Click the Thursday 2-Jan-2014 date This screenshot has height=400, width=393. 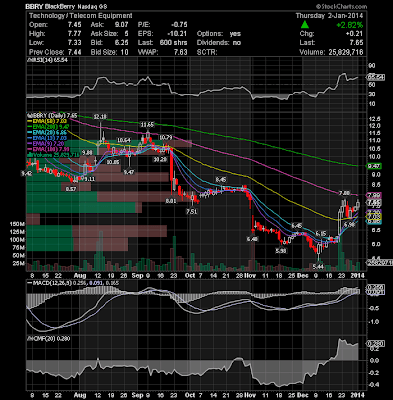329,16
